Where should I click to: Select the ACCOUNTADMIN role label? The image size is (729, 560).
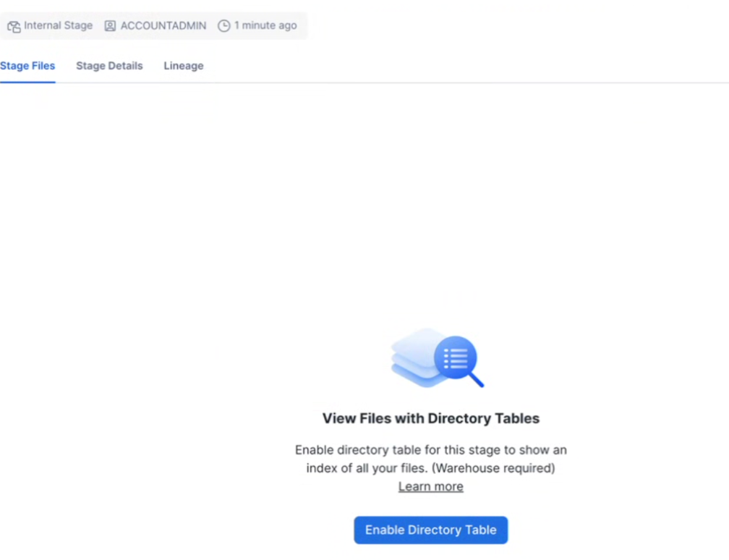(163, 25)
